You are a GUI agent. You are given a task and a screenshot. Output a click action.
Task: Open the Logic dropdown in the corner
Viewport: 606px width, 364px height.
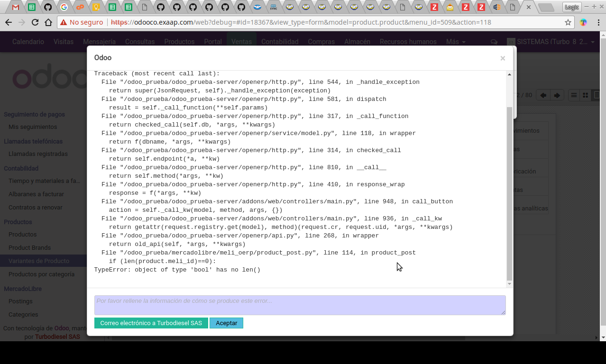pos(572,7)
